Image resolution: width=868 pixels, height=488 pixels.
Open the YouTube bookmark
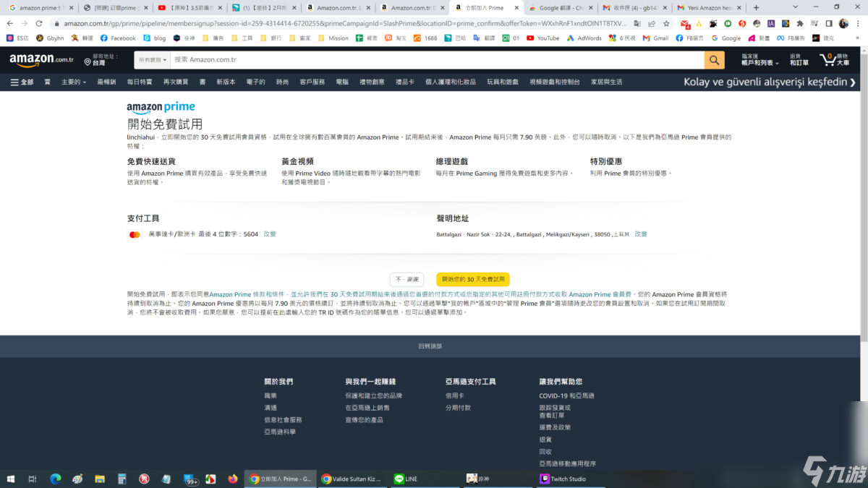[542, 38]
